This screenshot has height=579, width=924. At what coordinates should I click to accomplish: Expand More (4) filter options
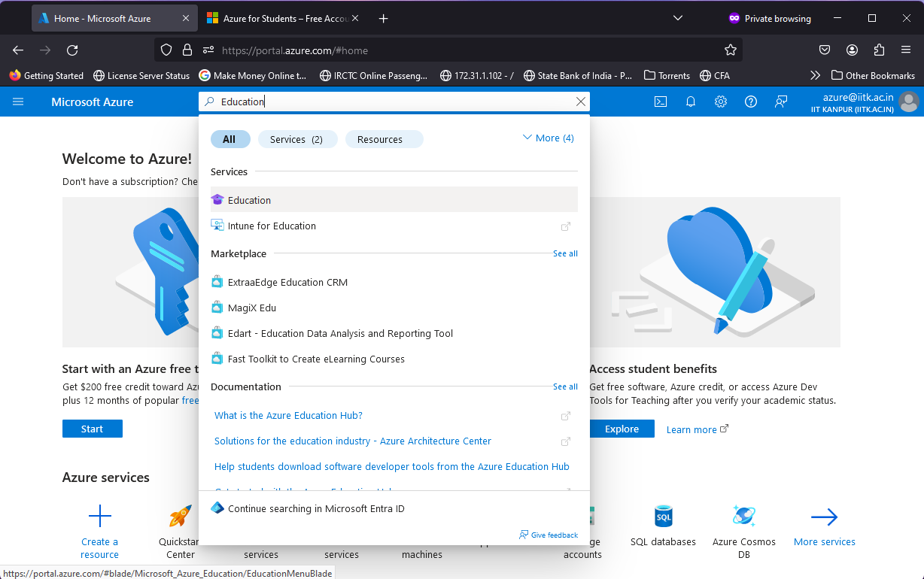548,138
